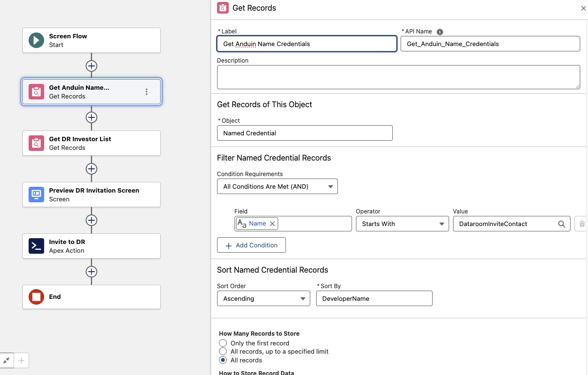Delete the filter condition row
The height and width of the screenshot is (375, 588).
[x=581, y=224]
